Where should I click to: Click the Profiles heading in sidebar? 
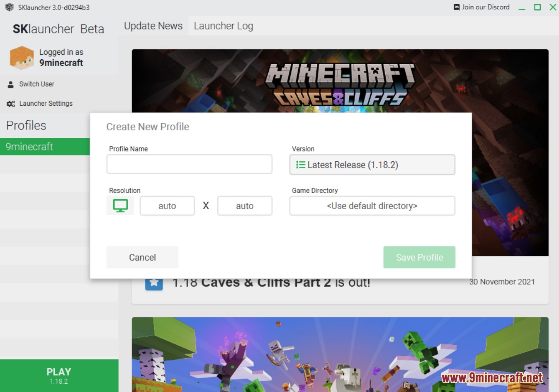tap(26, 125)
